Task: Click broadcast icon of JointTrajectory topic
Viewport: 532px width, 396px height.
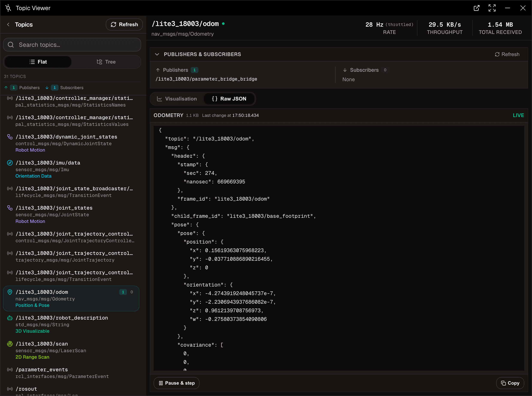Action: coord(10,253)
